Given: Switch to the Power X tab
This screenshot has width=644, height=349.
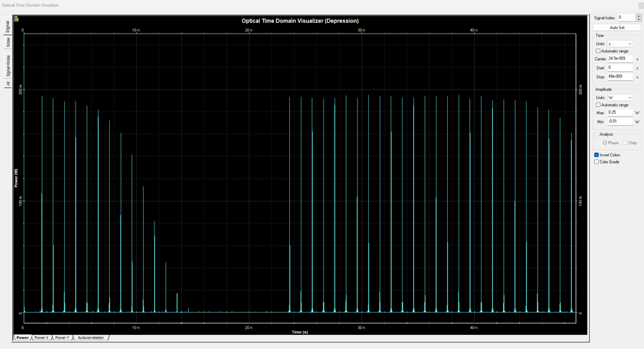Looking at the screenshot, I should pos(42,338).
